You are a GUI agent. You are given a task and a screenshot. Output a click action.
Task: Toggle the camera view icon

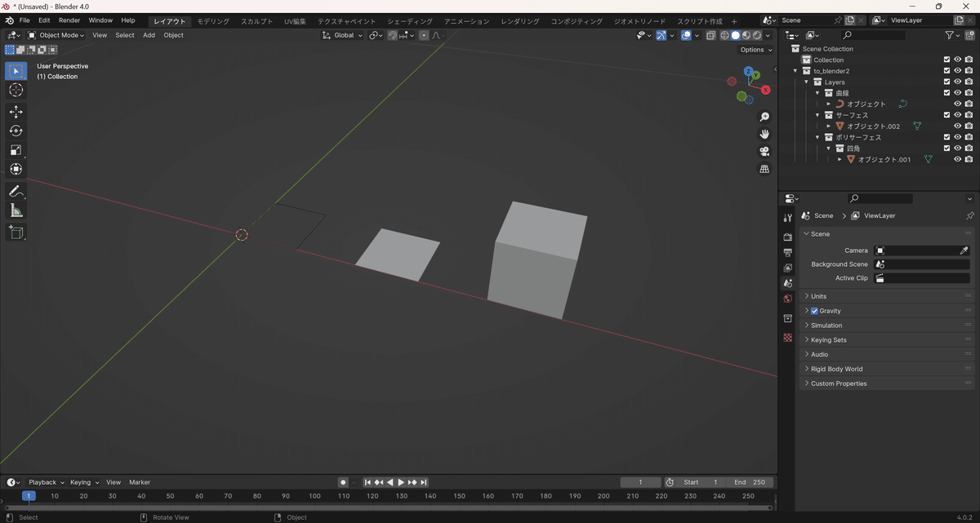[x=764, y=151]
